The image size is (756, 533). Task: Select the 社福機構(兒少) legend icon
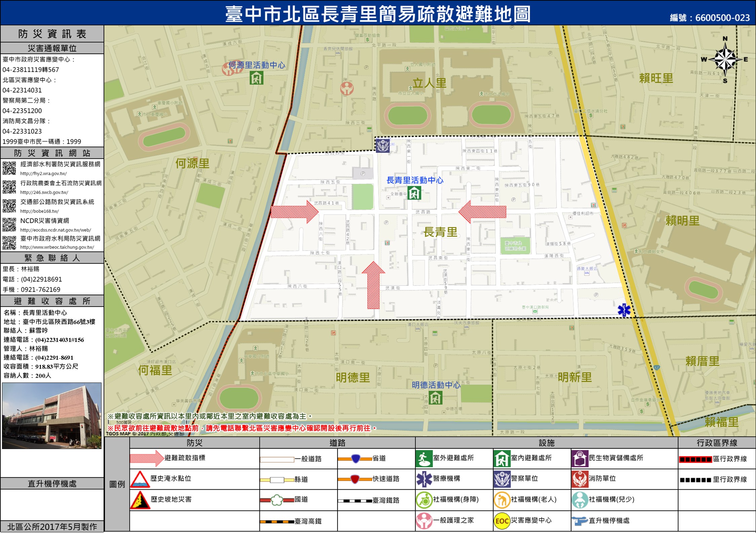click(580, 500)
